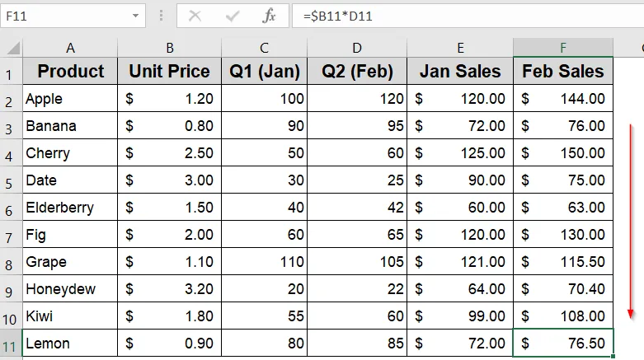Viewport: 644px width, 360px height.
Task: Click Cherry's unit price 2.50
Action: [170, 152]
